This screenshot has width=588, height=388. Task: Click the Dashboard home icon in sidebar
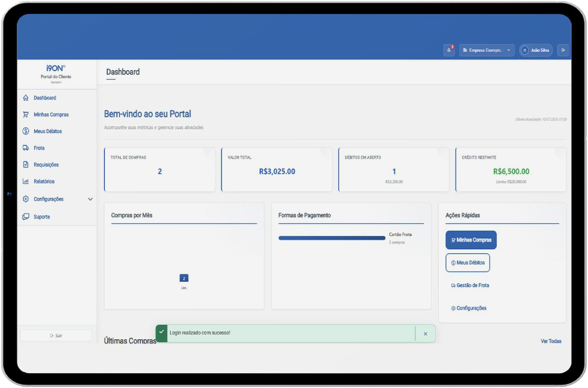click(x=26, y=98)
